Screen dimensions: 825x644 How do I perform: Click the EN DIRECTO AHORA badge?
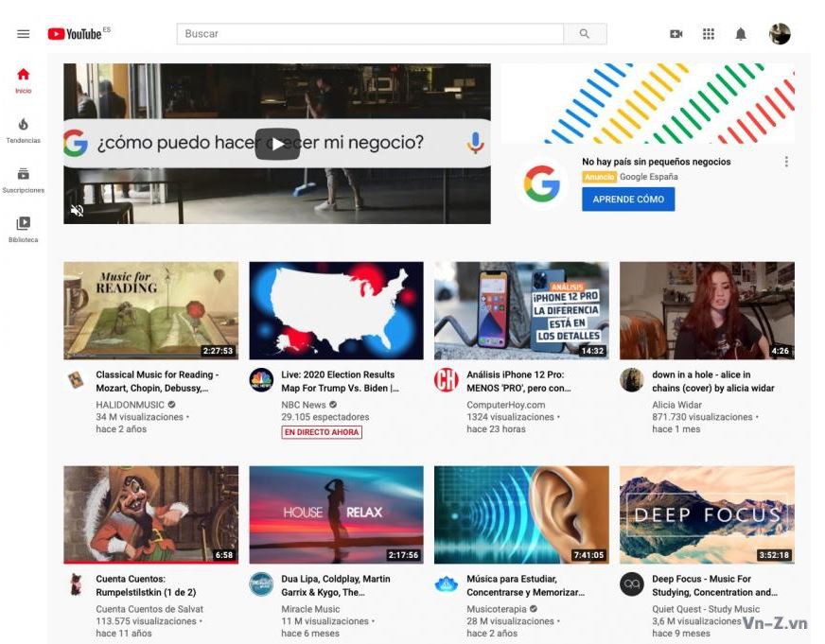pyautogui.click(x=322, y=432)
